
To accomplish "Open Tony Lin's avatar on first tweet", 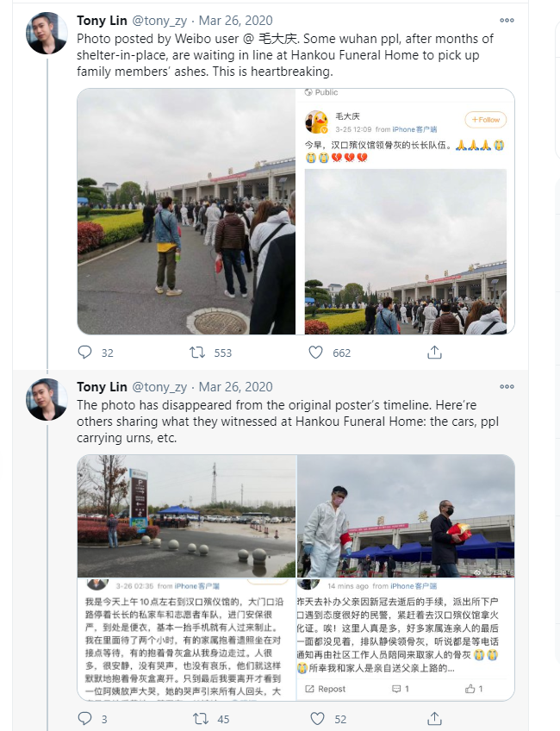I will pyautogui.click(x=47, y=34).
